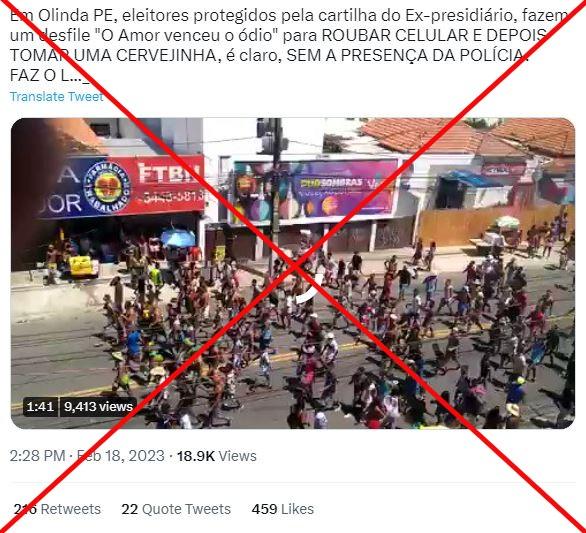Viewport: 586px width, 533px height.
Task: Click the white curved object in crowd
Action: point(309,288)
